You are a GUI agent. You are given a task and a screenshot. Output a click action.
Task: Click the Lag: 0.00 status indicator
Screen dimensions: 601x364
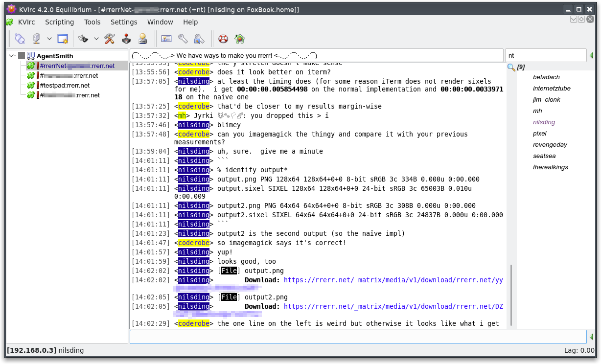579,350
